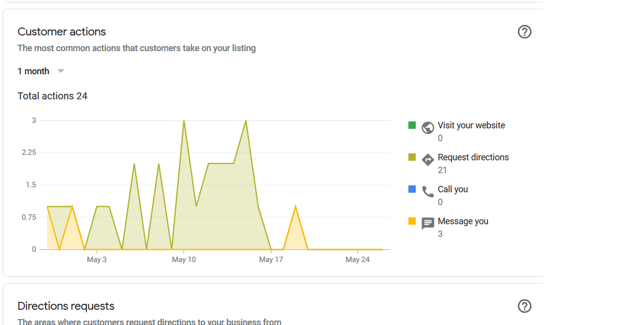Click the chart peak above May 10
This screenshot has width=644, height=325.
184,121
